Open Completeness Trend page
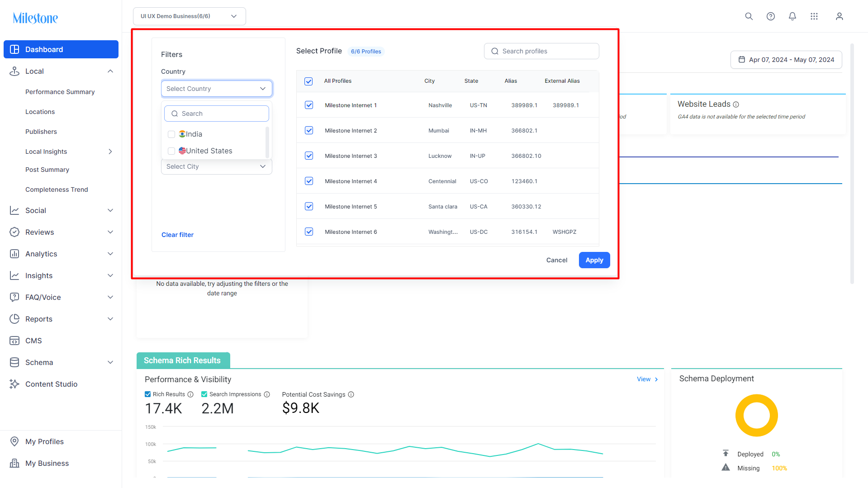Image resolution: width=868 pixels, height=488 pixels. [x=57, y=190]
